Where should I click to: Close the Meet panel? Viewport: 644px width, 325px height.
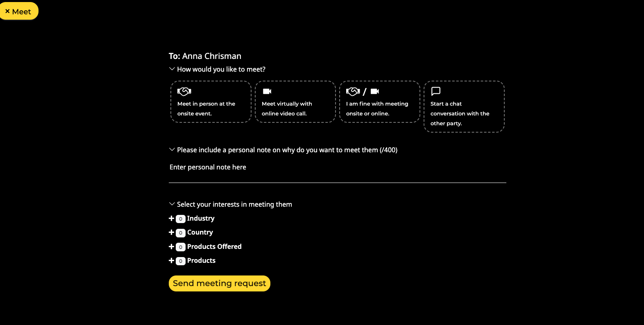tap(18, 11)
